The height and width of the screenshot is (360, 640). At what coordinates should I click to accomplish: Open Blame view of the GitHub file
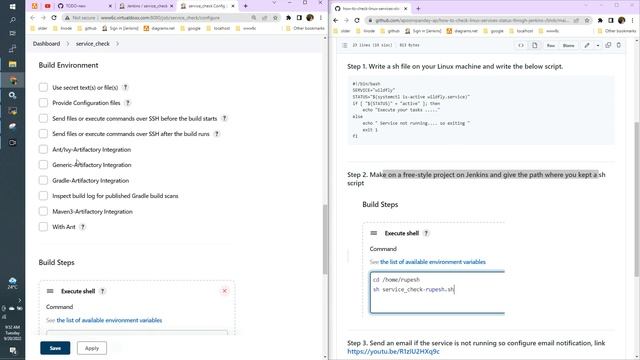[568, 45]
